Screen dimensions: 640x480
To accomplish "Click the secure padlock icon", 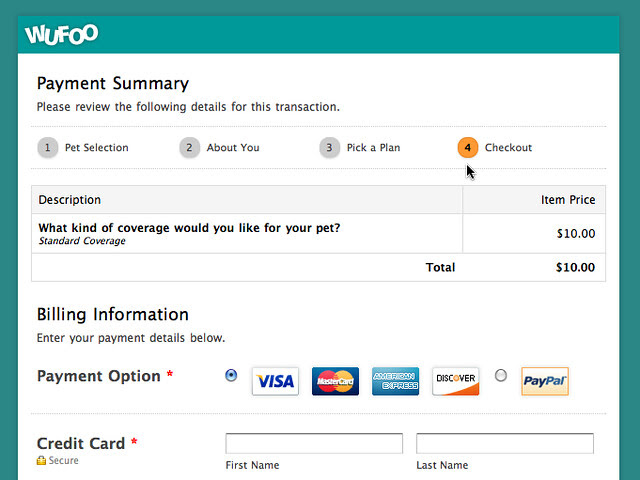I will coord(41,460).
